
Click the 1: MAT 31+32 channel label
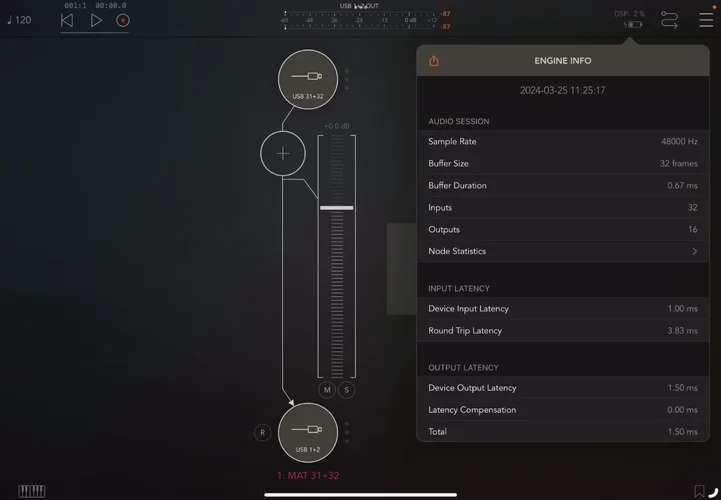point(308,476)
